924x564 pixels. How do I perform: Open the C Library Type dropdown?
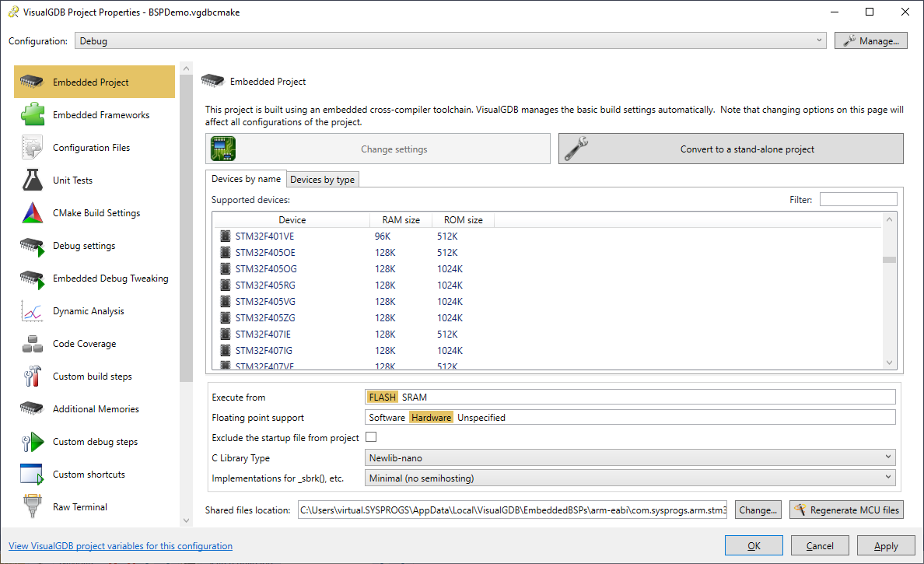tap(630, 457)
